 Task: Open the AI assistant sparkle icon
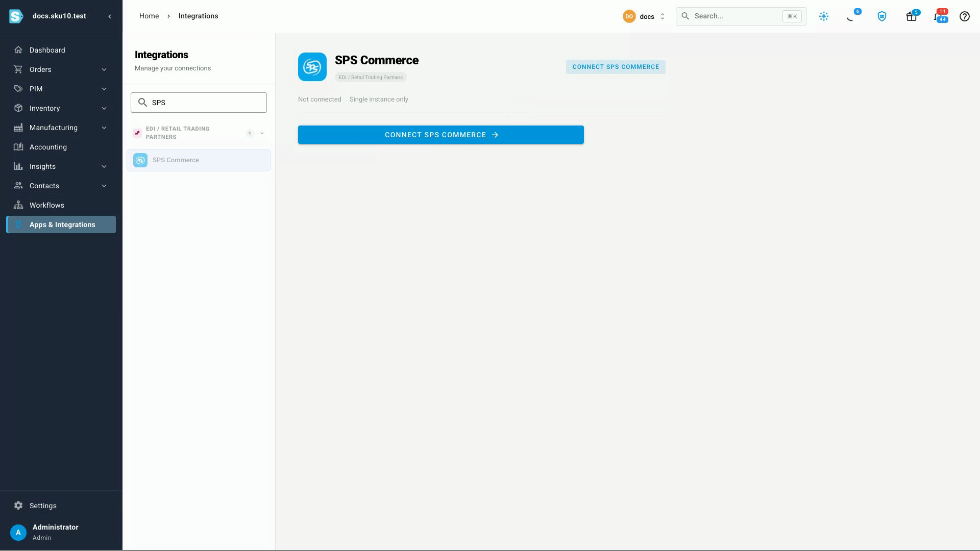click(824, 16)
